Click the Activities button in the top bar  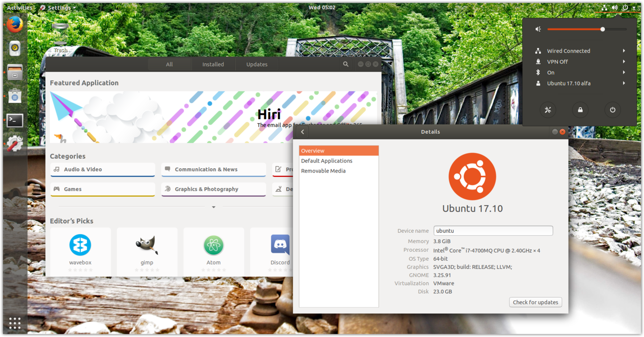click(x=20, y=8)
